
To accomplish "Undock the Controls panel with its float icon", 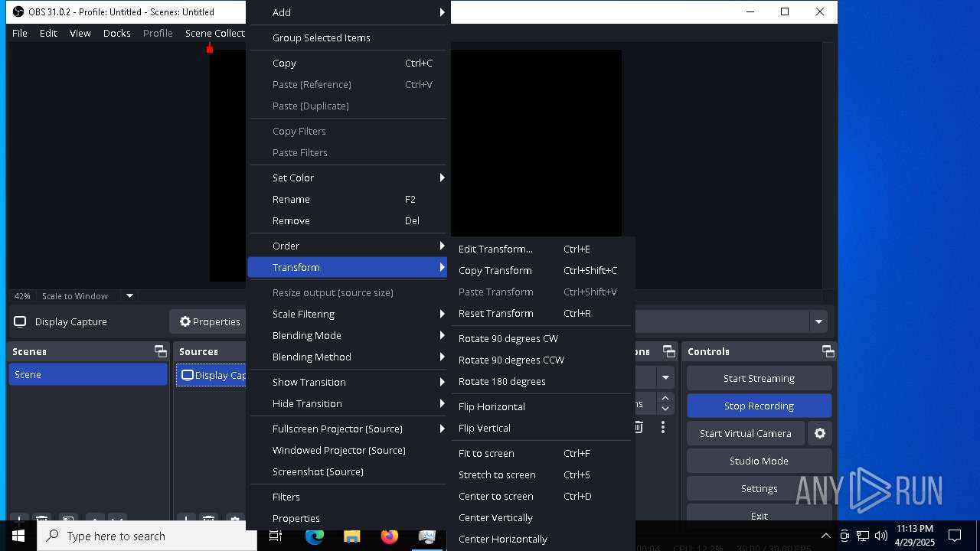I will point(828,351).
